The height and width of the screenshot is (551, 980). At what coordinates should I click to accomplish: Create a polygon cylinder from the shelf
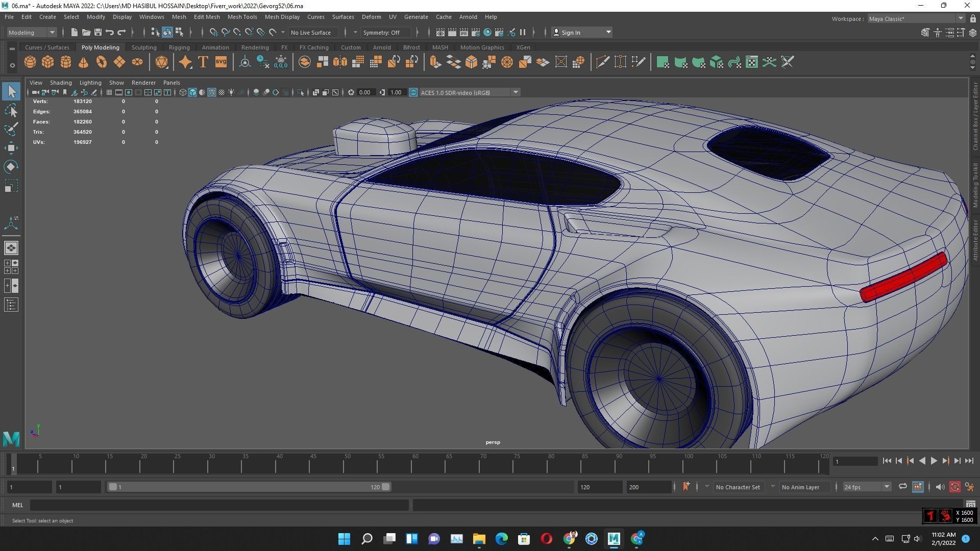tap(65, 62)
